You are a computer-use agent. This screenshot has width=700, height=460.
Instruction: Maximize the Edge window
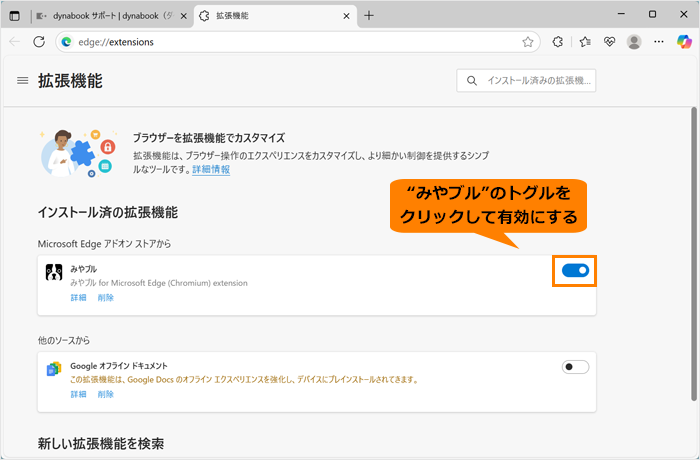(x=652, y=14)
